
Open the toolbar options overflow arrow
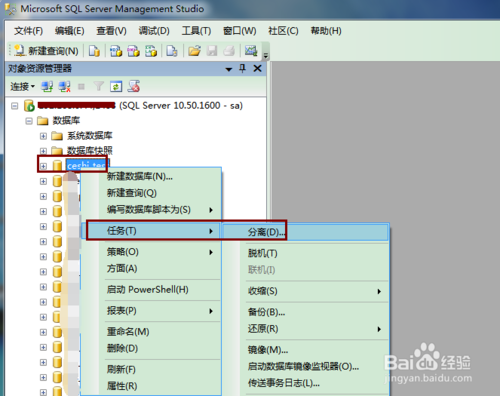click(x=266, y=56)
